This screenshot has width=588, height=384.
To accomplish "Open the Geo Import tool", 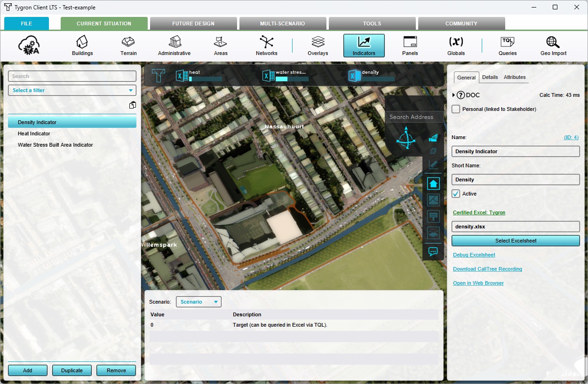I will [x=553, y=46].
